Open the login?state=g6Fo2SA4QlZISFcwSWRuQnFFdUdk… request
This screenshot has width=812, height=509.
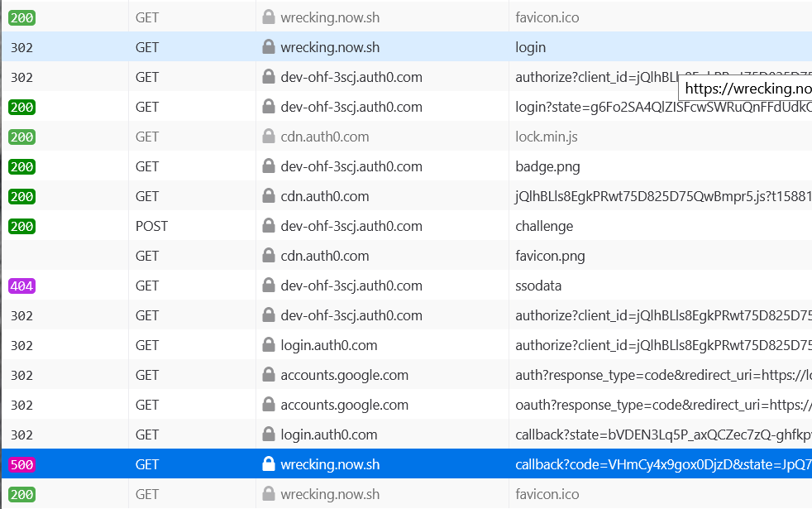pos(663,108)
